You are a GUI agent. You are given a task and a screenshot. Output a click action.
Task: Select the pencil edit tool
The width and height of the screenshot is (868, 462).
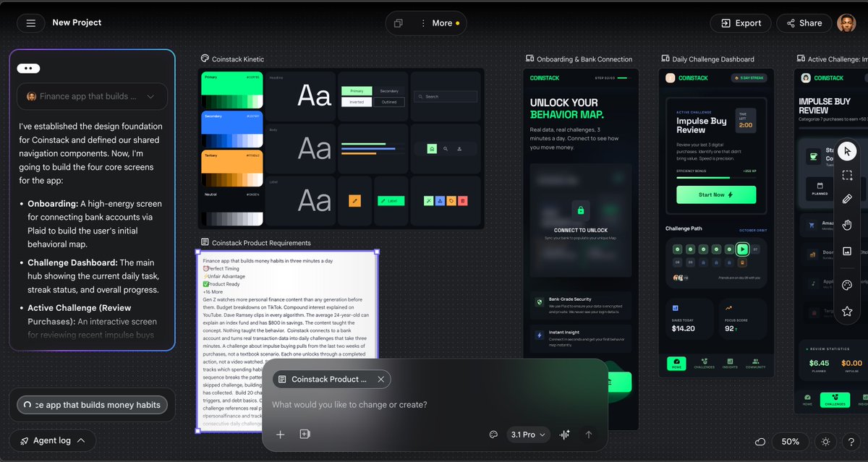(848, 199)
